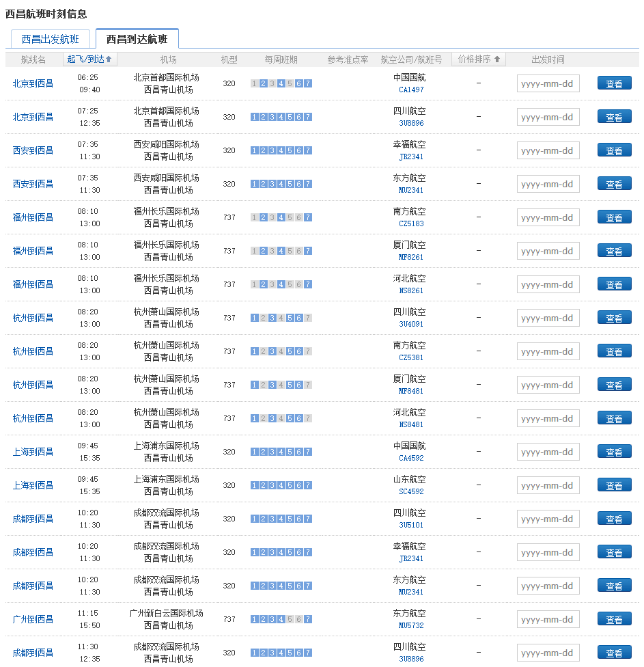Open flight number 3U4091 link
This screenshot has width=644, height=667.
pyautogui.click(x=410, y=324)
